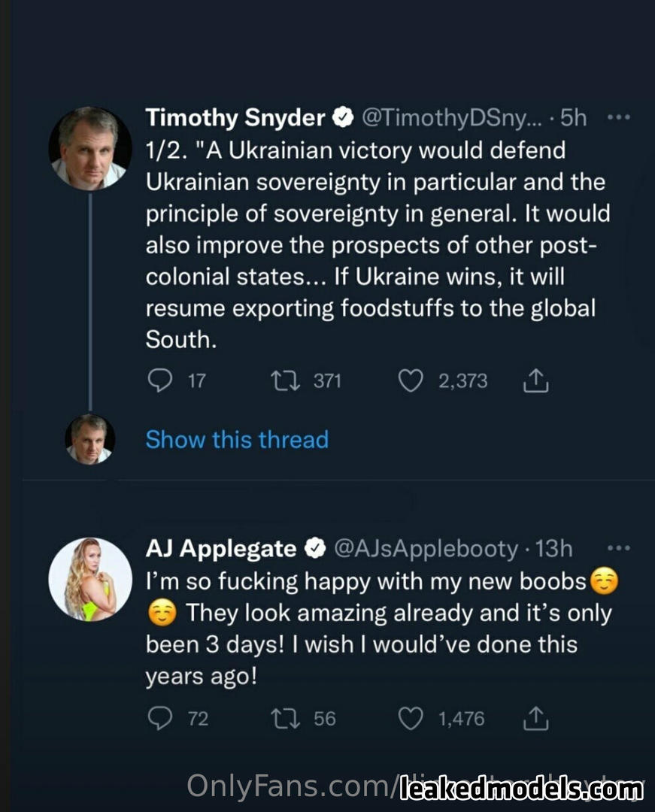Share Timothy Snyder's tweet via the upload icon
This screenshot has height=812, width=655.
pyautogui.click(x=535, y=382)
